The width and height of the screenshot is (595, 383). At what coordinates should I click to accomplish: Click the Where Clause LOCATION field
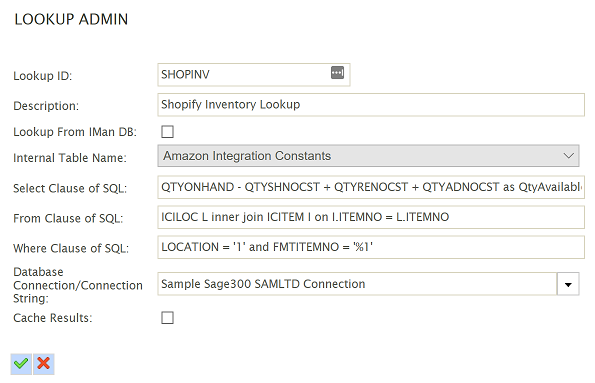tap(371, 247)
